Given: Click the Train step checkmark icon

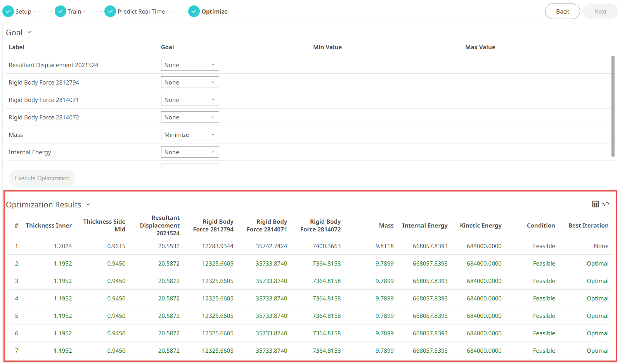Looking at the screenshot, I should pos(60,12).
